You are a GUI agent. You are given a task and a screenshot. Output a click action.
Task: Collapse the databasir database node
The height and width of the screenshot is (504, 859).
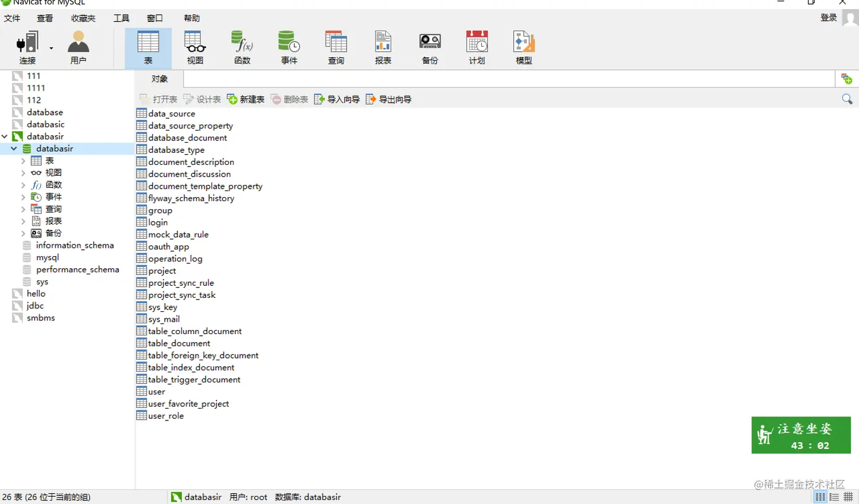[14, 149]
